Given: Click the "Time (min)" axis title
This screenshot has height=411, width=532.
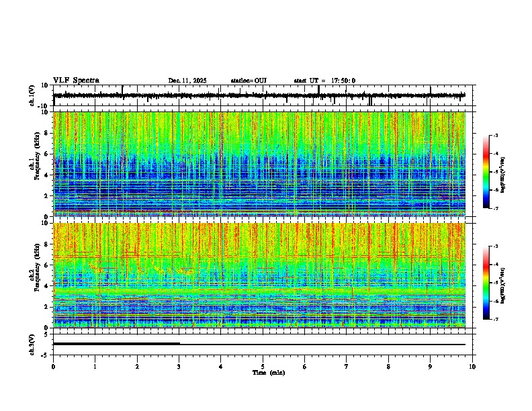Looking at the screenshot, I should tap(269, 373).
